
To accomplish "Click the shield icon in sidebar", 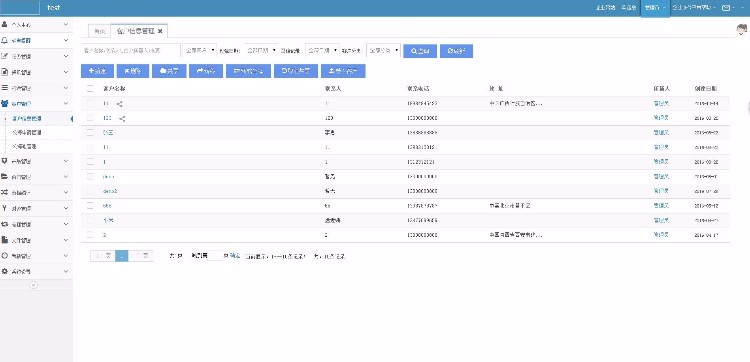I will point(5,161).
